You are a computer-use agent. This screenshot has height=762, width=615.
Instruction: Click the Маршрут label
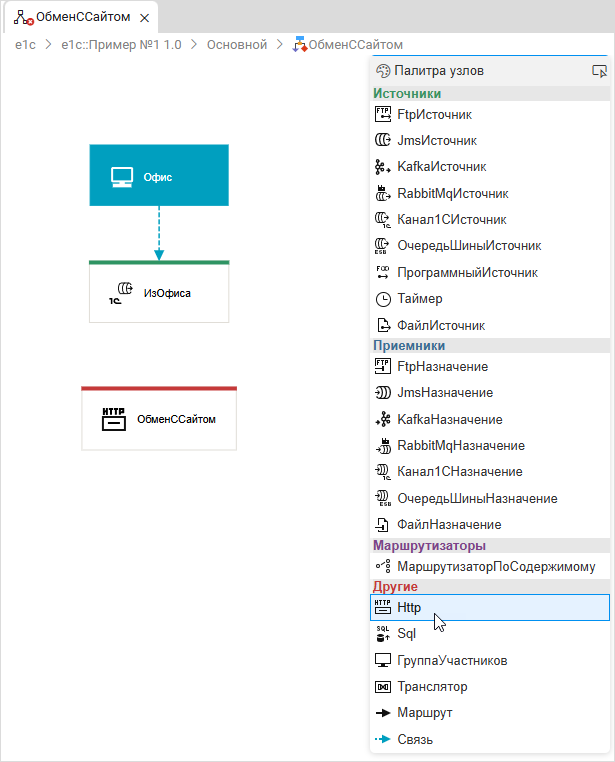[425, 713]
